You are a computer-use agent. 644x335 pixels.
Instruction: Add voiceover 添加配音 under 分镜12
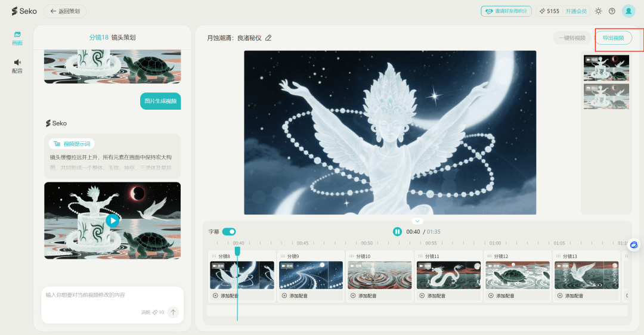(x=501, y=296)
